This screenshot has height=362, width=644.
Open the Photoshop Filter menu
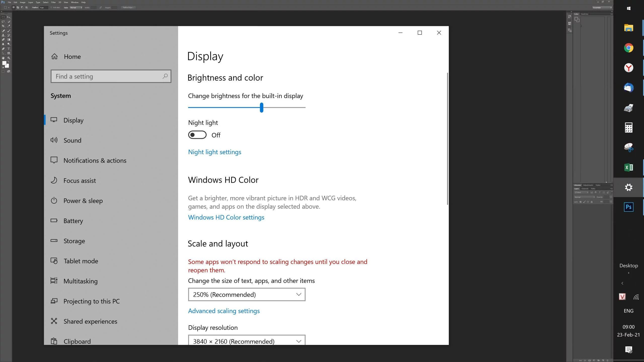pos(53,2)
